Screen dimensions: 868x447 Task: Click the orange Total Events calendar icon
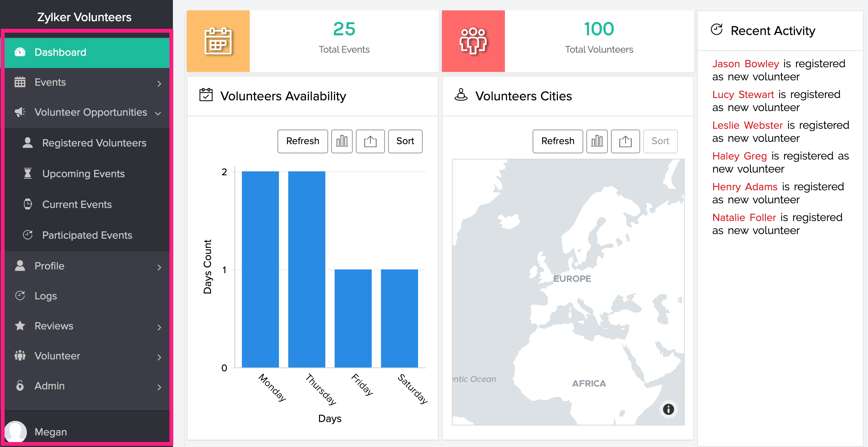coord(218,41)
